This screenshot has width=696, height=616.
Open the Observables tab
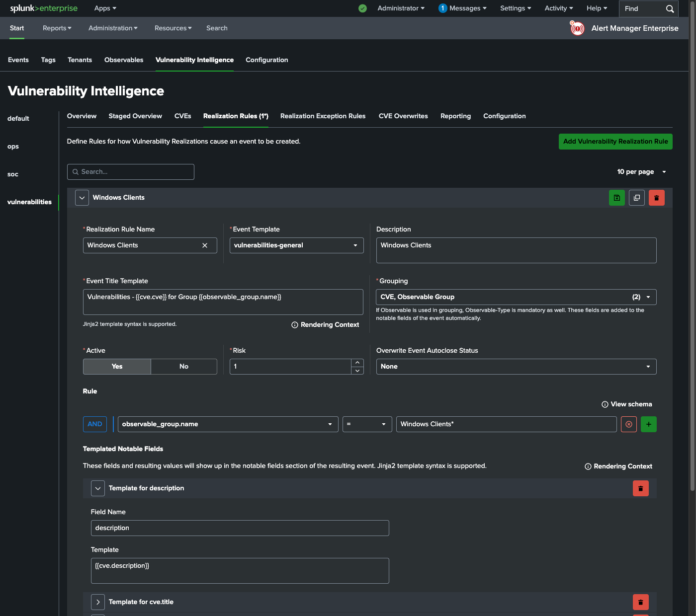[x=124, y=60]
